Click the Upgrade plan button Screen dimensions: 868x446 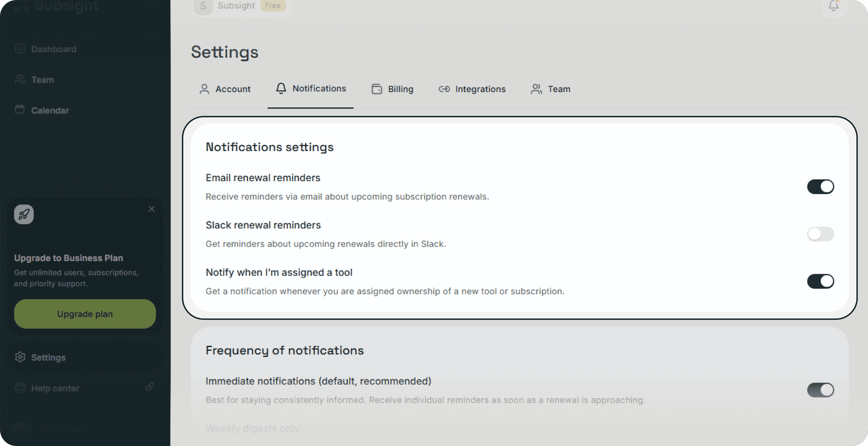tap(85, 314)
